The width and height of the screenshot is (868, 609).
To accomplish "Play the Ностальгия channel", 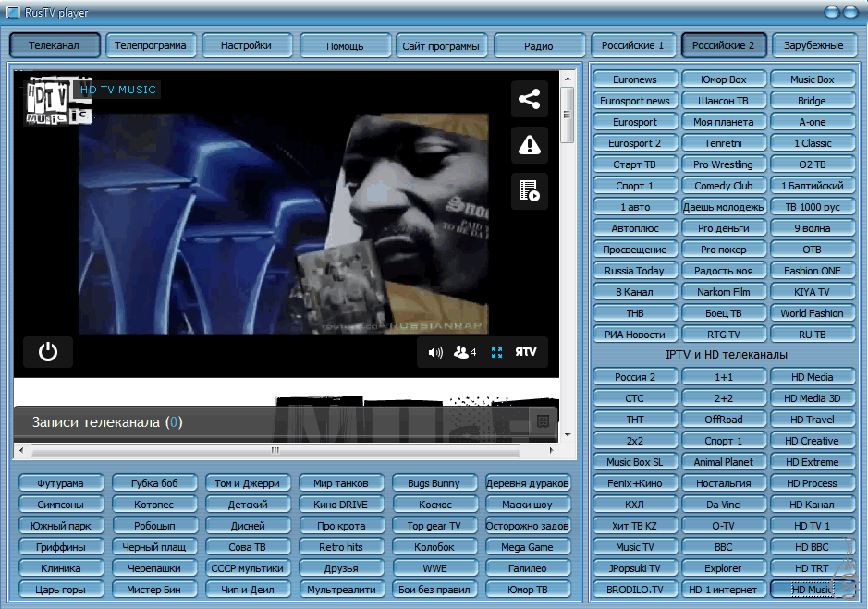I will coord(724,483).
